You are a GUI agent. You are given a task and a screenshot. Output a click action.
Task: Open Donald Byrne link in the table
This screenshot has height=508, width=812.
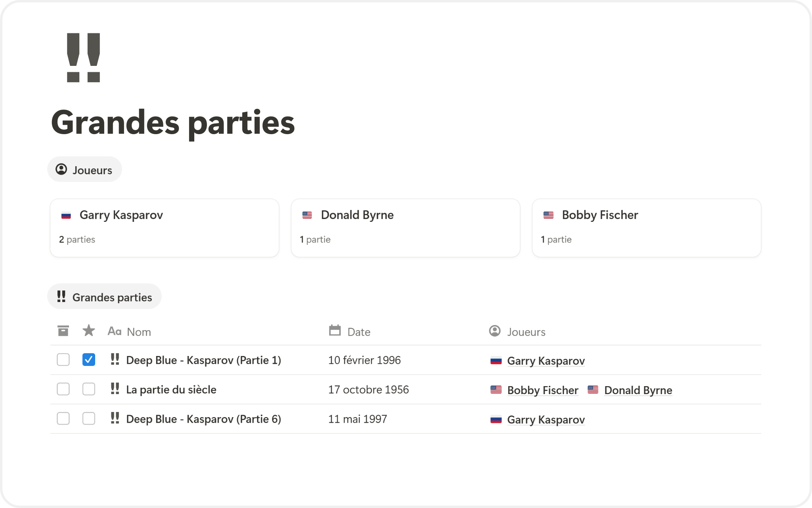tap(638, 390)
